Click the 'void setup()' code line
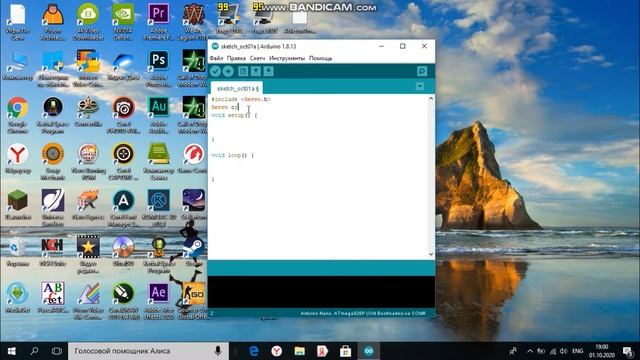 pyautogui.click(x=234, y=116)
